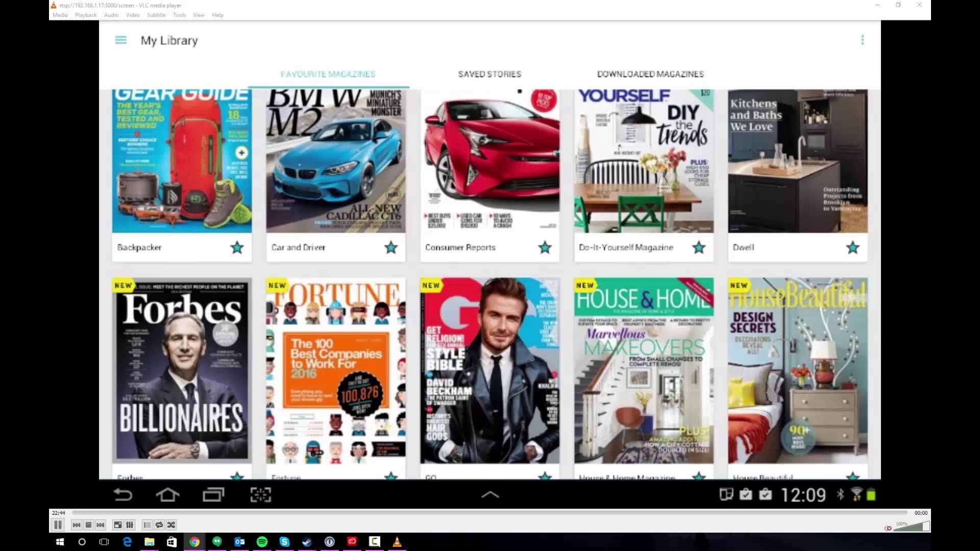The image size is (980, 551).
Task: Switch to the Saved Stories tab
Action: (489, 74)
